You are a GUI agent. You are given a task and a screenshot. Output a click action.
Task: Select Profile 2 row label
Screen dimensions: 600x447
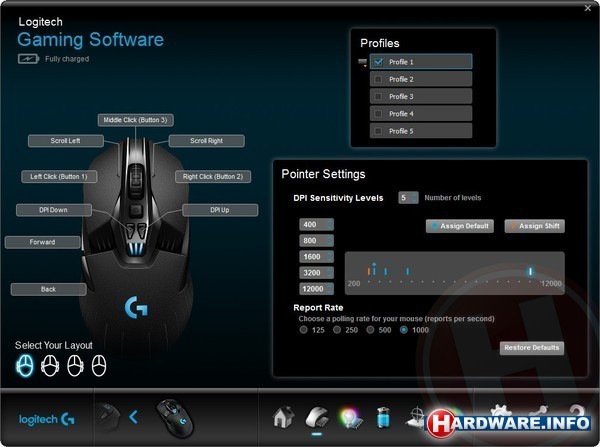(x=401, y=80)
